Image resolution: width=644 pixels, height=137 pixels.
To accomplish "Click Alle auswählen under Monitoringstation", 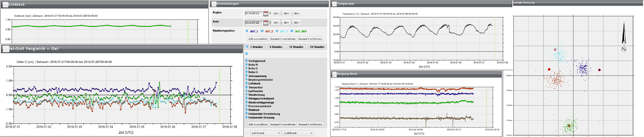I will coord(258,39).
